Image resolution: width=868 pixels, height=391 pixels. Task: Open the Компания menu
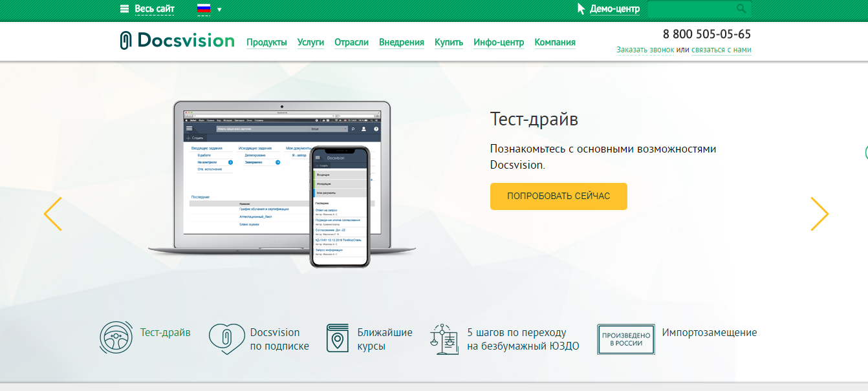click(555, 43)
